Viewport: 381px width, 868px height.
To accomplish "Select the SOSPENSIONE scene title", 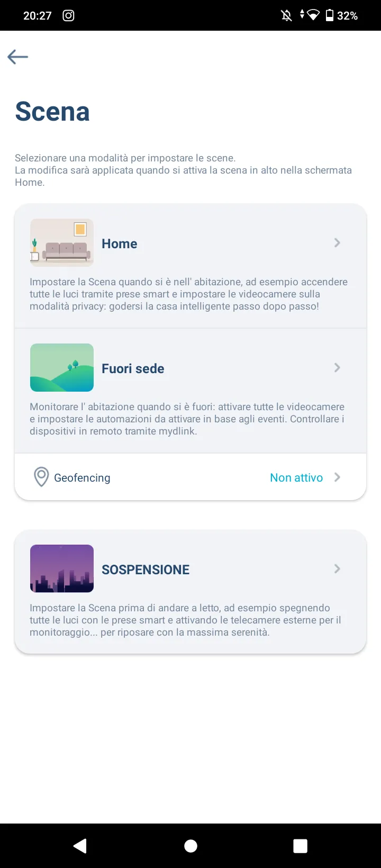I will click(x=146, y=569).
